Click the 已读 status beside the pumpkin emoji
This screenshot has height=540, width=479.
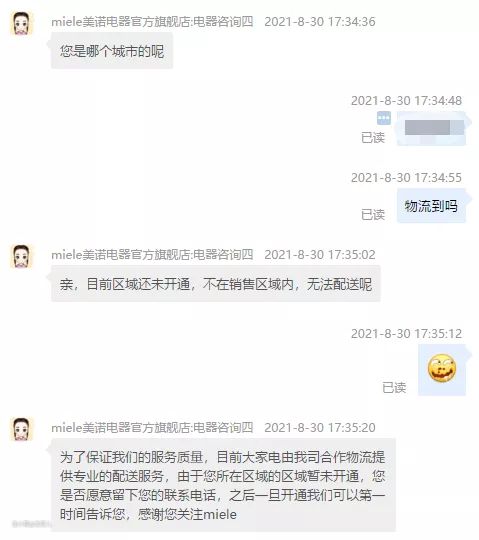tap(394, 387)
